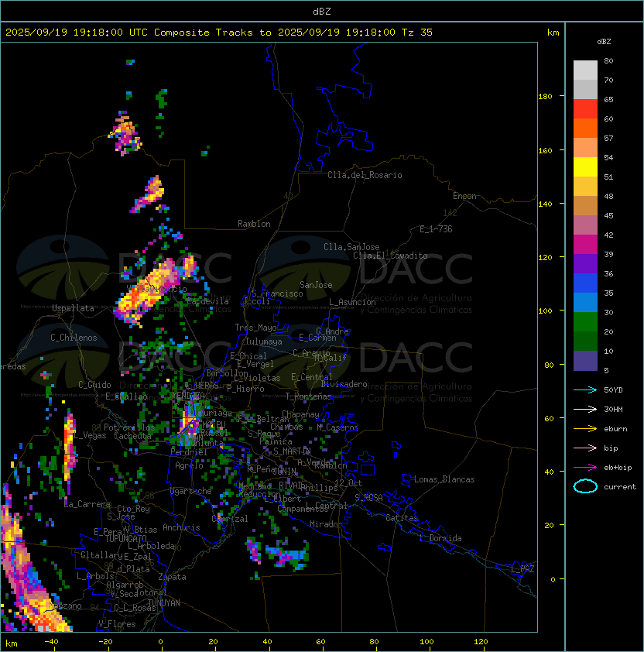Screen dimensions: 644x652
Task: Click the 'Tres_Mayo' map label
Action: point(255,328)
